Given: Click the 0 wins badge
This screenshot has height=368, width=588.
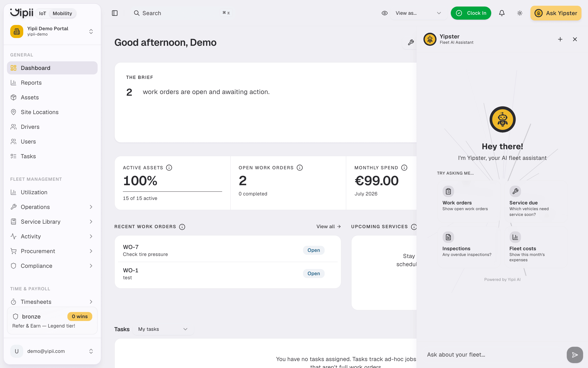Looking at the screenshot, I should click(80, 316).
